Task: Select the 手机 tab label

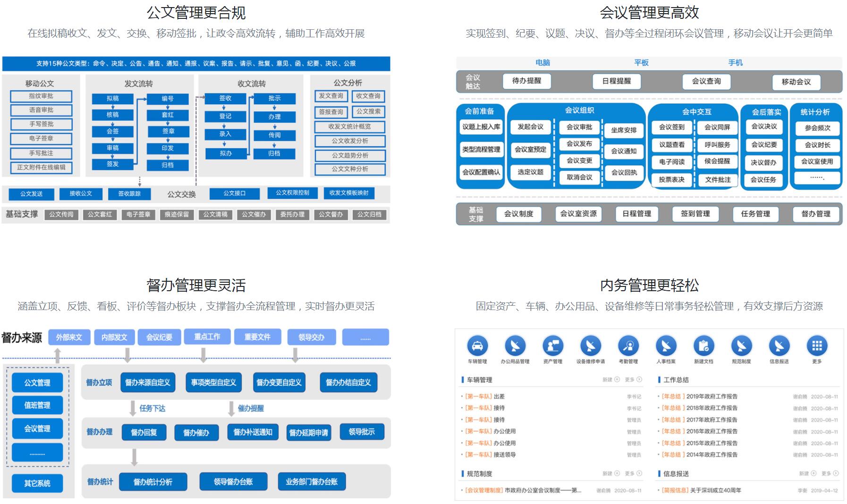Action: pyautogui.click(x=735, y=62)
